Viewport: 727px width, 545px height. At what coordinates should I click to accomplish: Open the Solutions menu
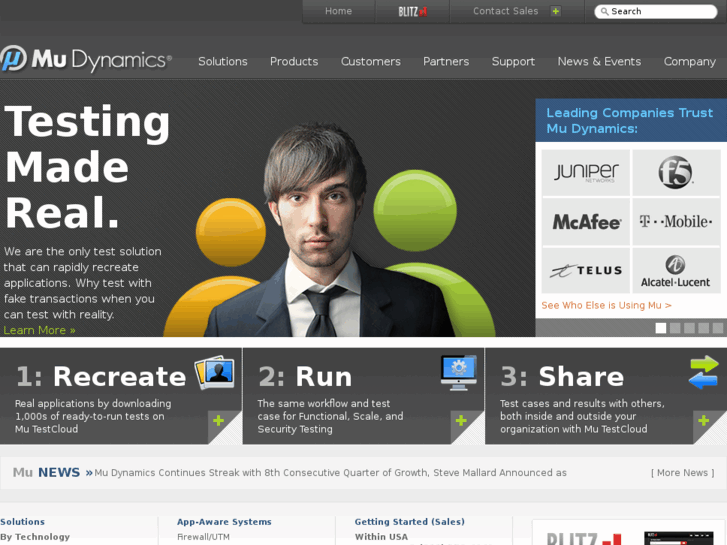[x=223, y=62]
